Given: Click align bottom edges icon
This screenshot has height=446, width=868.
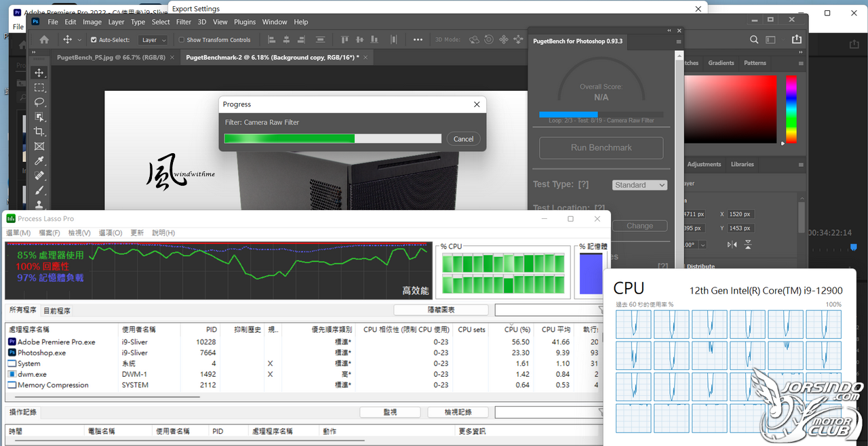Looking at the screenshot, I should [x=374, y=40].
